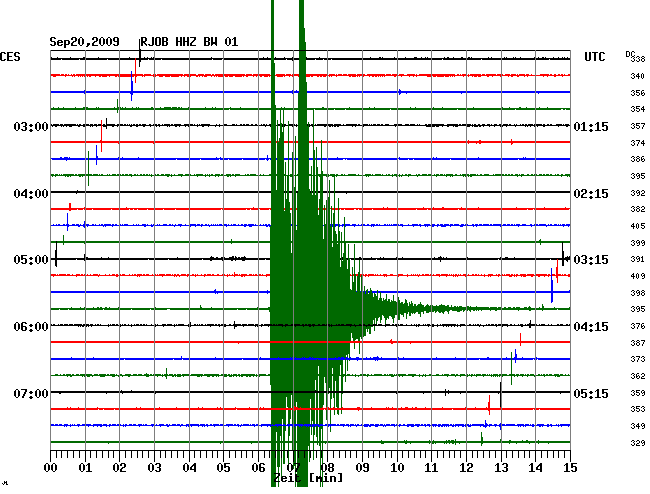Select the station label RJOB HHZ BW 01
Screen dimensions: 650x494
click(189, 42)
